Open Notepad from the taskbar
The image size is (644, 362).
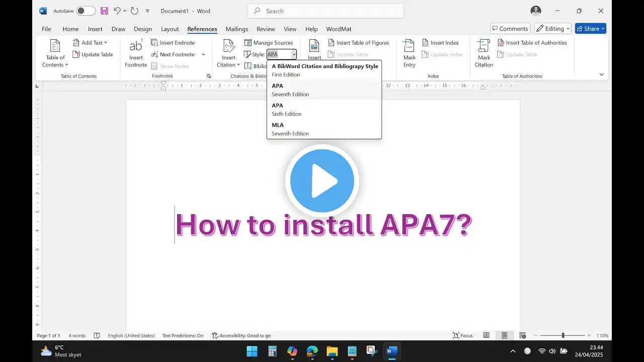coord(352,351)
